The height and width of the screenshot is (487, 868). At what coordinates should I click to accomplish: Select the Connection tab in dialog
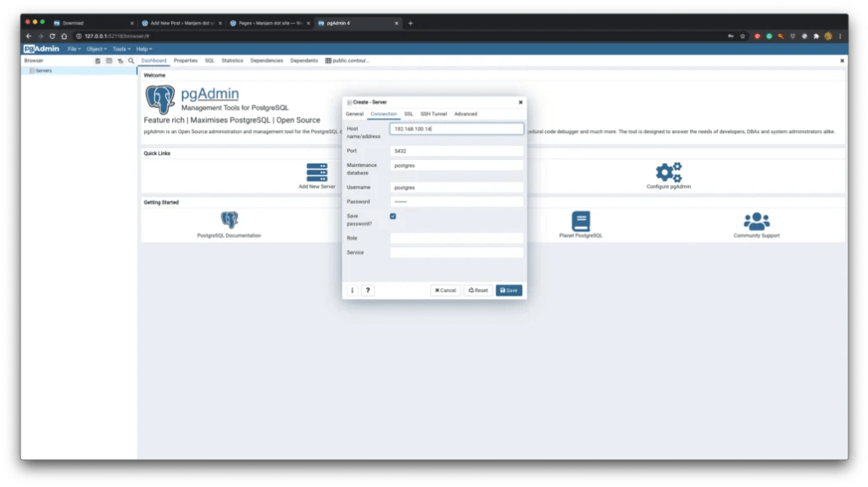pyautogui.click(x=384, y=114)
